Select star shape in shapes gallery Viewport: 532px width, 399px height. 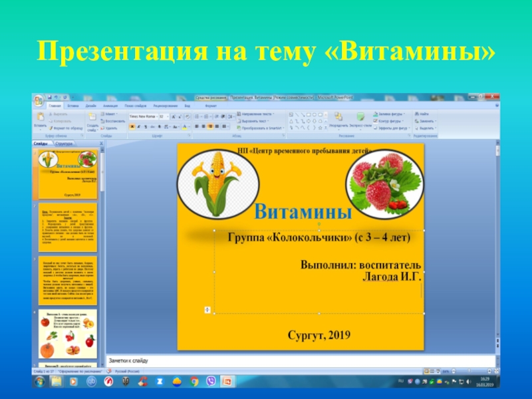point(320,128)
